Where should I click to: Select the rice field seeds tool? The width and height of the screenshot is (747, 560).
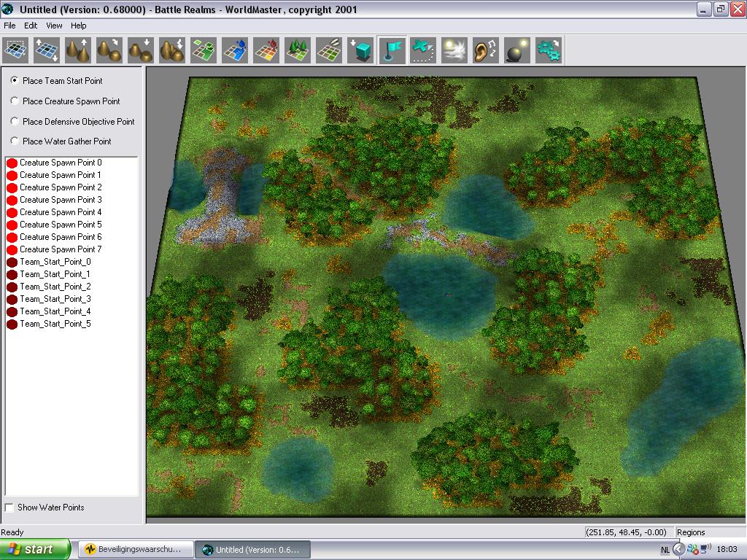329,50
